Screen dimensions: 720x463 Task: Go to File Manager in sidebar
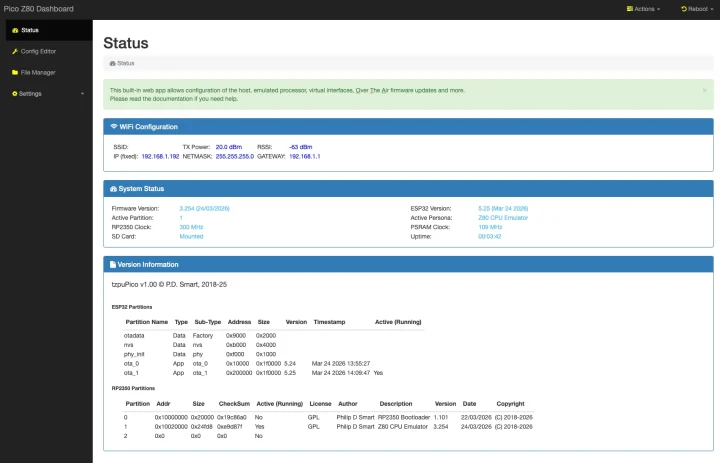click(38, 72)
